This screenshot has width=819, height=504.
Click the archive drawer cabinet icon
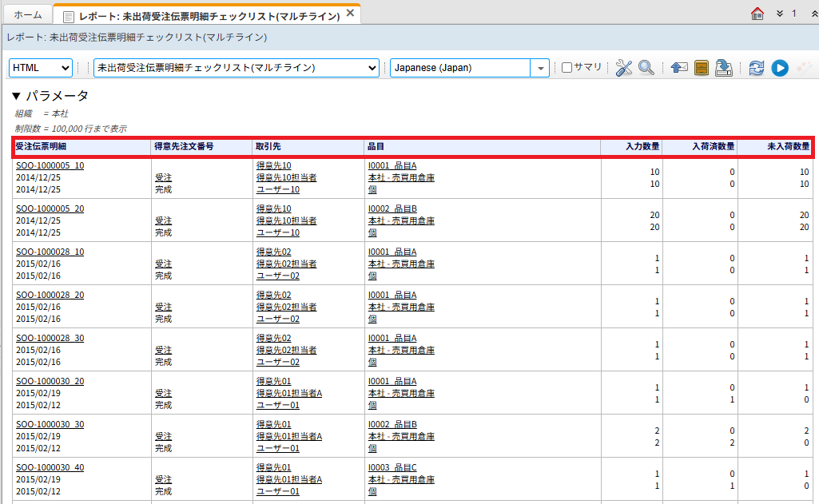(702, 68)
